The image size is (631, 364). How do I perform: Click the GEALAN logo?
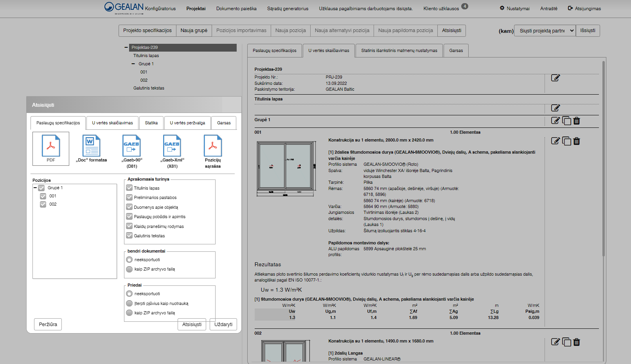coord(124,8)
